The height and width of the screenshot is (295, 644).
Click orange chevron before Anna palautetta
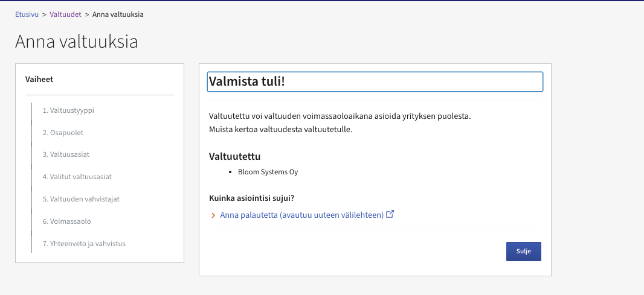click(x=213, y=215)
